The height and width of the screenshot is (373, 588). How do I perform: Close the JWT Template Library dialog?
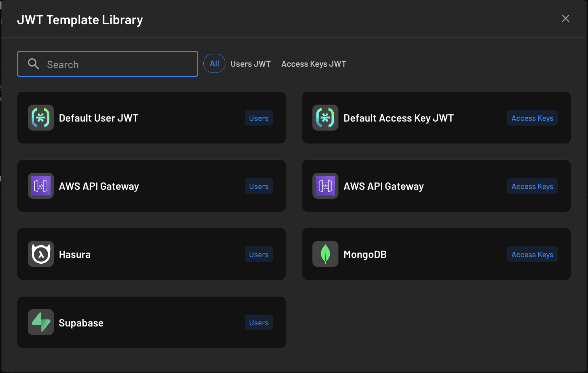click(x=565, y=18)
